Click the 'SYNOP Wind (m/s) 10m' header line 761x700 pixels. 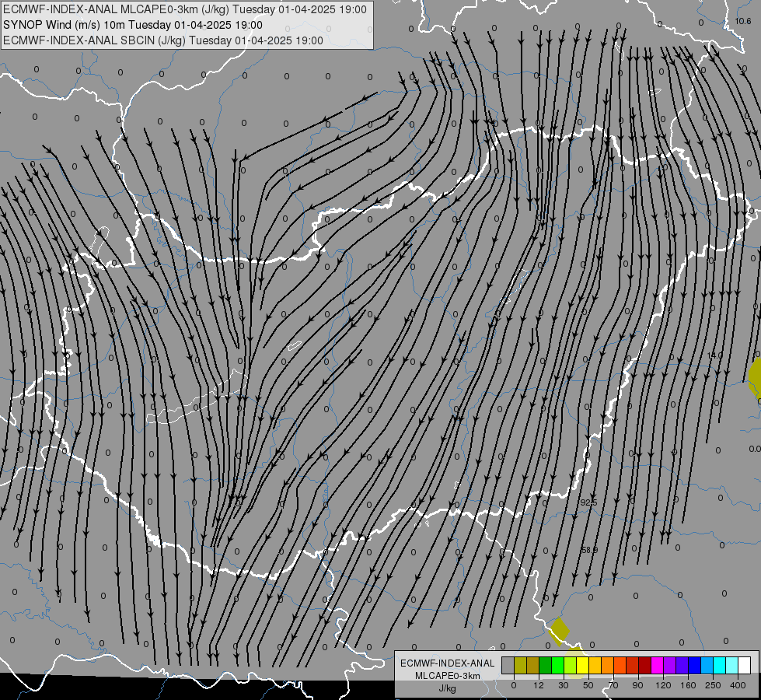click(132, 25)
